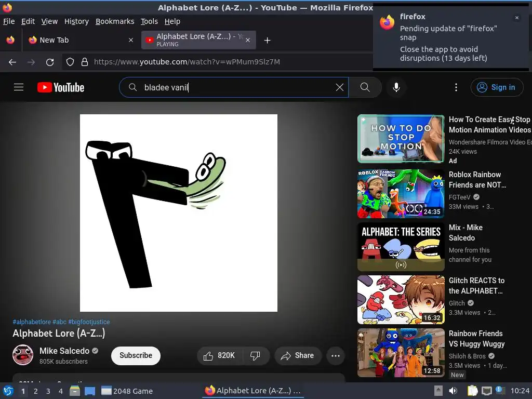This screenshot has width=532, height=399.
Task: Open the taskbar application launcher
Action: [8, 391]
